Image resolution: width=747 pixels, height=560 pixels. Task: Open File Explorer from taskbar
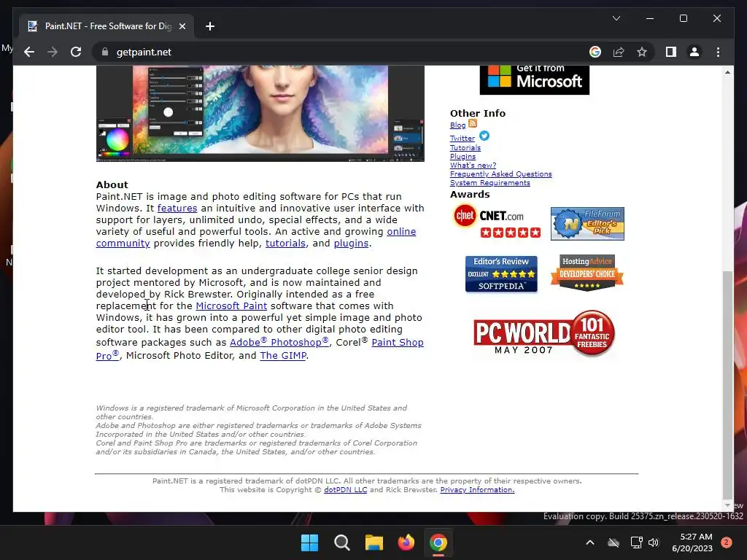pos(374,542)
